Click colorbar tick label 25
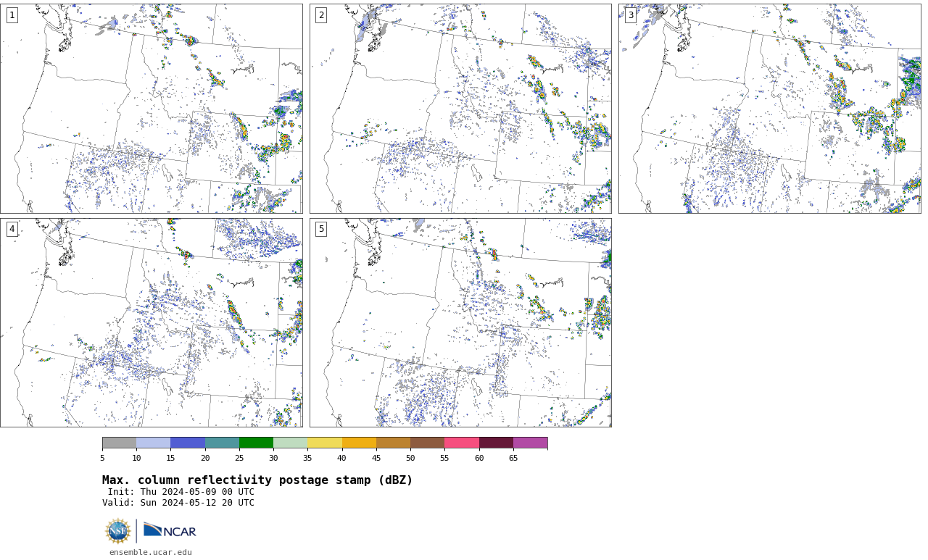928x560 pixels. (239, 458)
